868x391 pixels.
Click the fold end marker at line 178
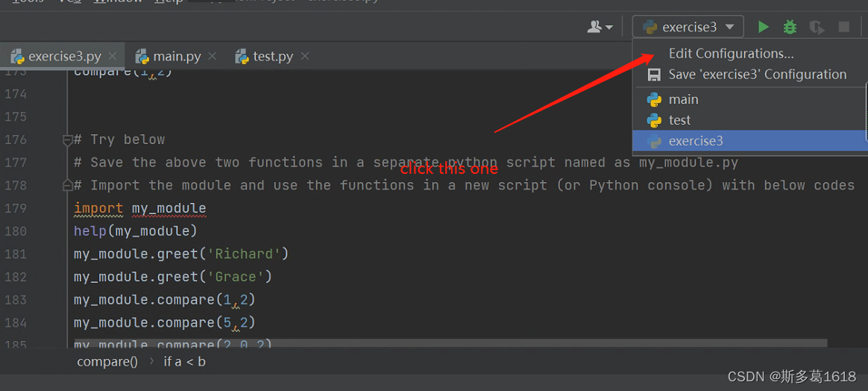tap(68, 185)
